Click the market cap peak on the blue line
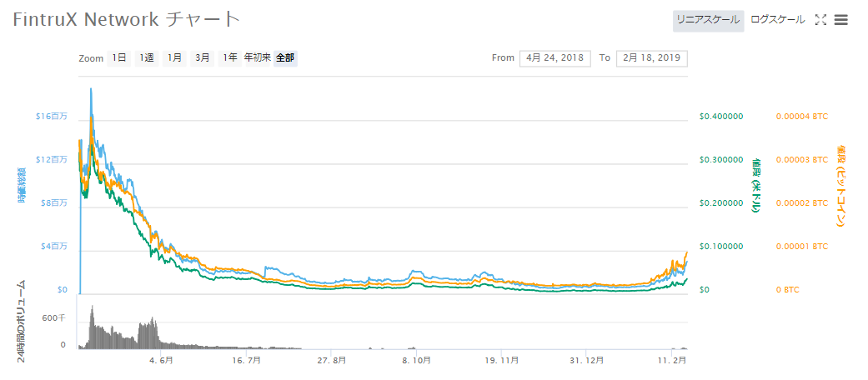 tap(91, 88)
